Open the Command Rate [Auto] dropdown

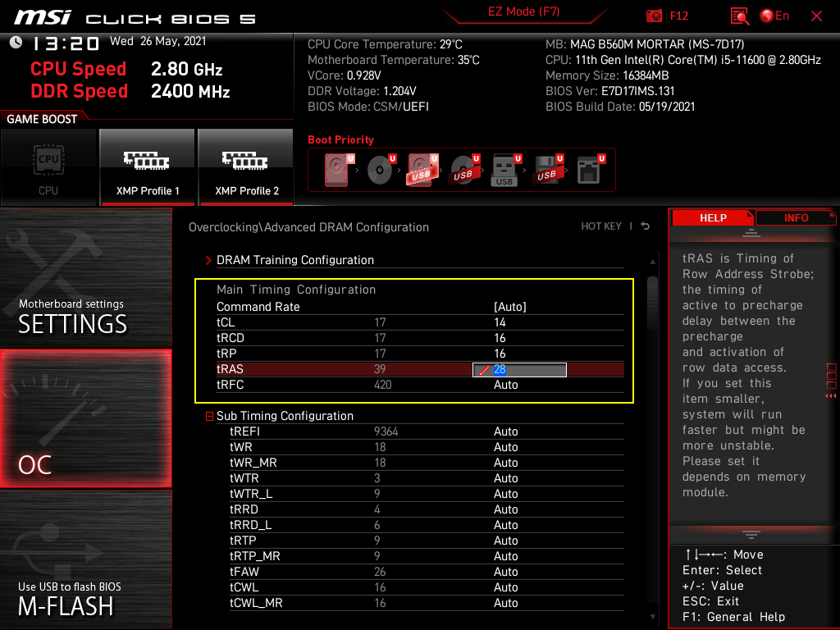pyautogui.click(x=510, y=307)
